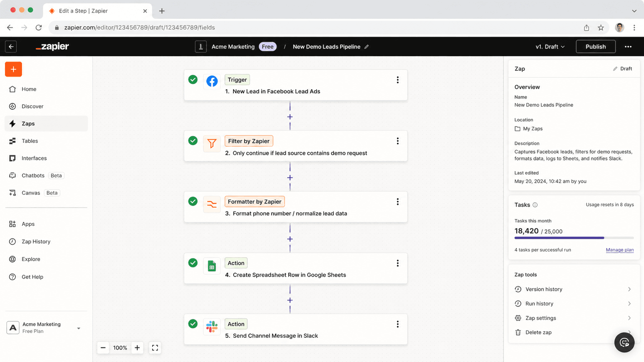Click the back arrow in Zapier header
Viewport: 644px width, 362px height.
pos(11,47)
